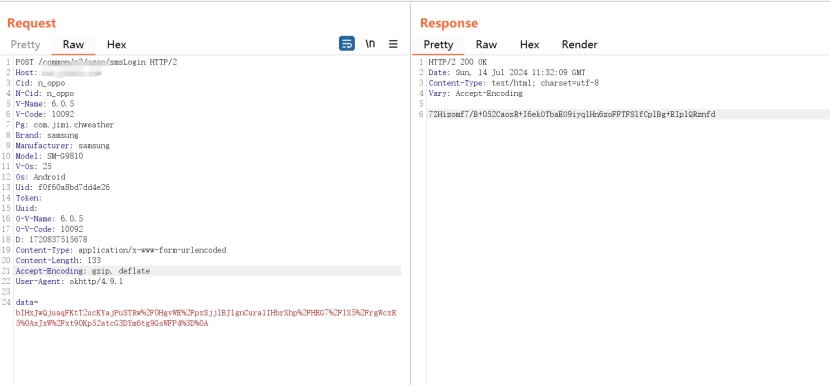
Task: Click the empty Token: header line
Action: (29, 198)
